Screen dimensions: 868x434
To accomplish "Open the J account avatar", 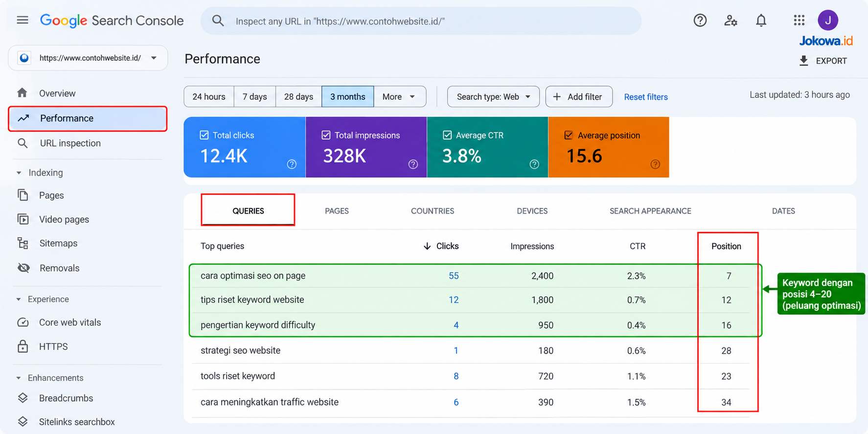I will [x=828, y=20].
